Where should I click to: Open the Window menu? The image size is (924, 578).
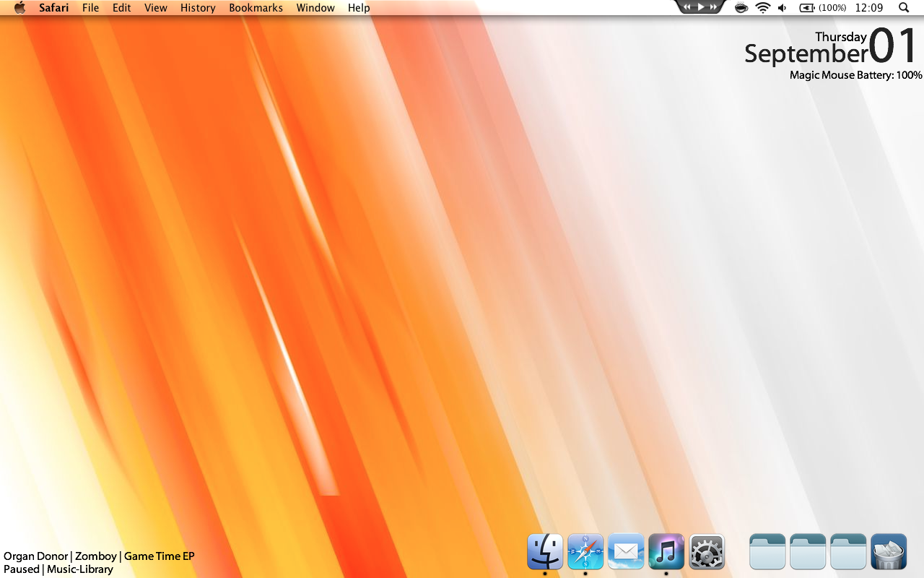click(x=315, y=8)
